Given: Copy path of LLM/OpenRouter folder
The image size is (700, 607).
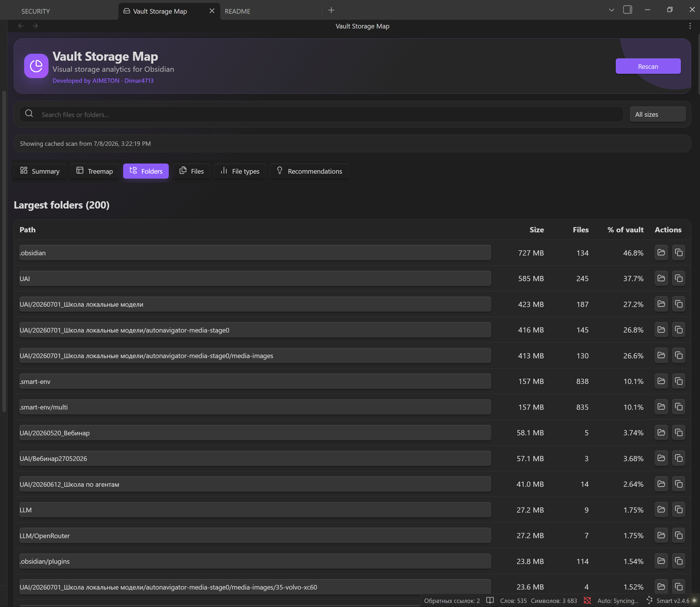Looking at the screenshot, I should coord(679,536).
